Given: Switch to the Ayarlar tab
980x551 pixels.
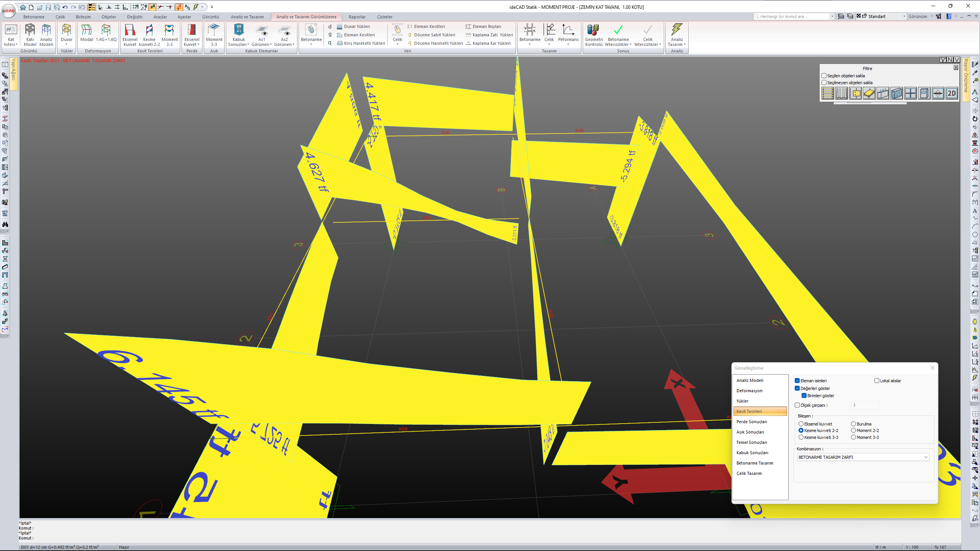Looking at the screenshot, I should pos(184,17).
